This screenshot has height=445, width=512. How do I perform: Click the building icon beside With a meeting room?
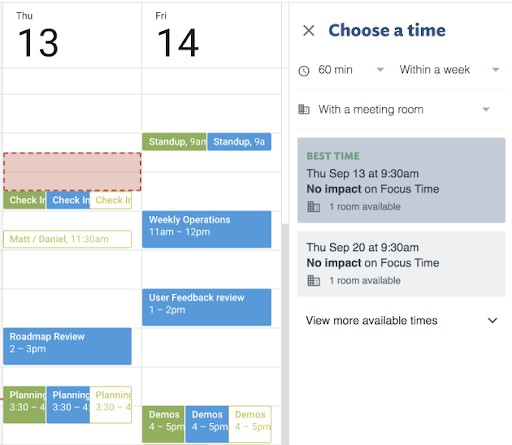click(304, 109)
